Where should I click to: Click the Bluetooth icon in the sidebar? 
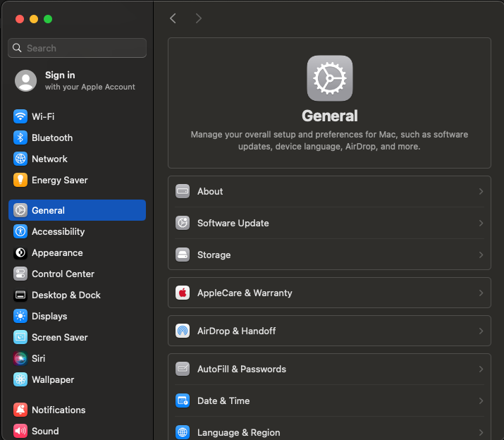point(20,137)
